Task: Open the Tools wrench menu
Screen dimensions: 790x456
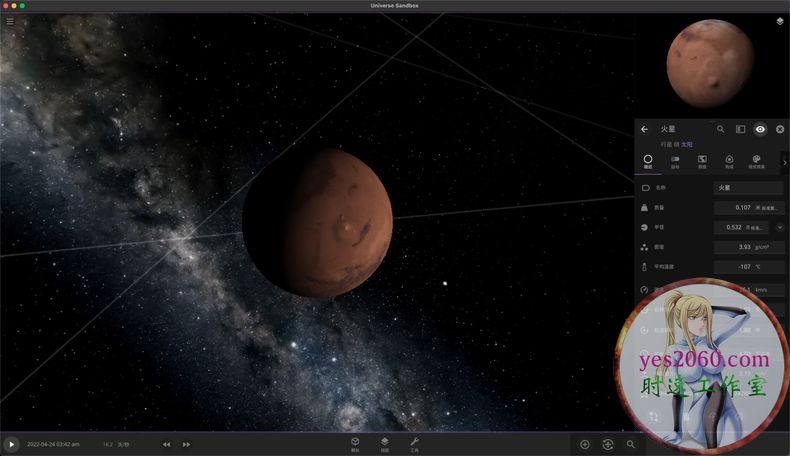Action: click(414, 443)
